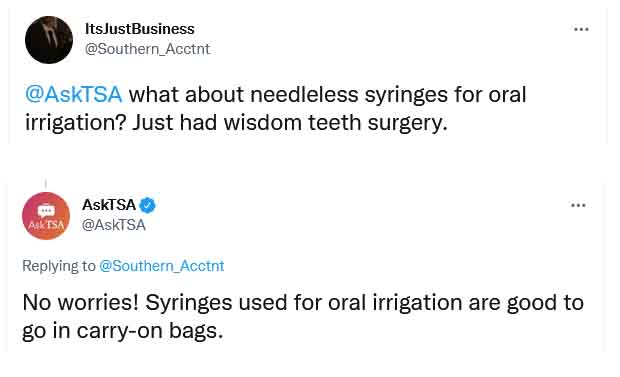Click the word 'irrigation?' in first tweet
Screen dimensions: 620x377
point(75,123)
